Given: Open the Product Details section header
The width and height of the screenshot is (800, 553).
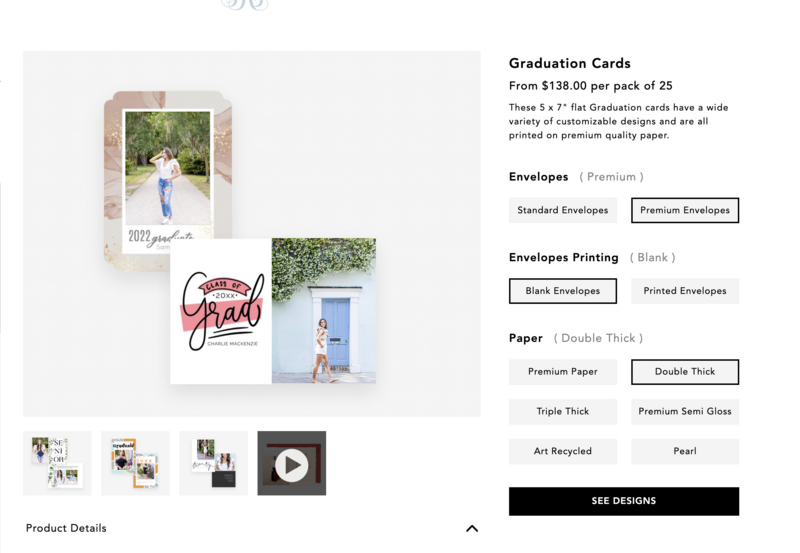Looking at the screenshot, I should (66, 529).
